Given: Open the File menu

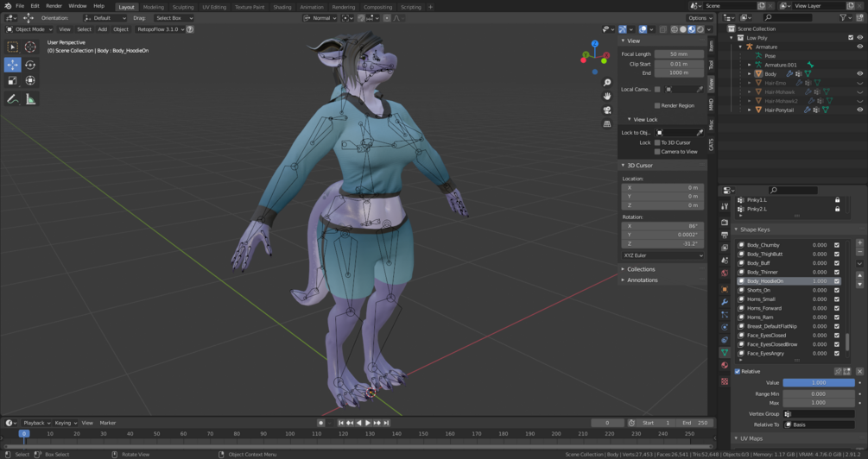Looking at the screenshot, I should (x=20, y=5).
